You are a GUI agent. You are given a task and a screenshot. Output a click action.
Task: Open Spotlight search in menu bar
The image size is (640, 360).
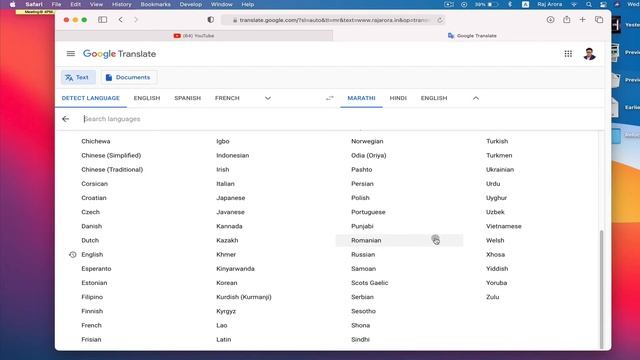click(589, 4)
